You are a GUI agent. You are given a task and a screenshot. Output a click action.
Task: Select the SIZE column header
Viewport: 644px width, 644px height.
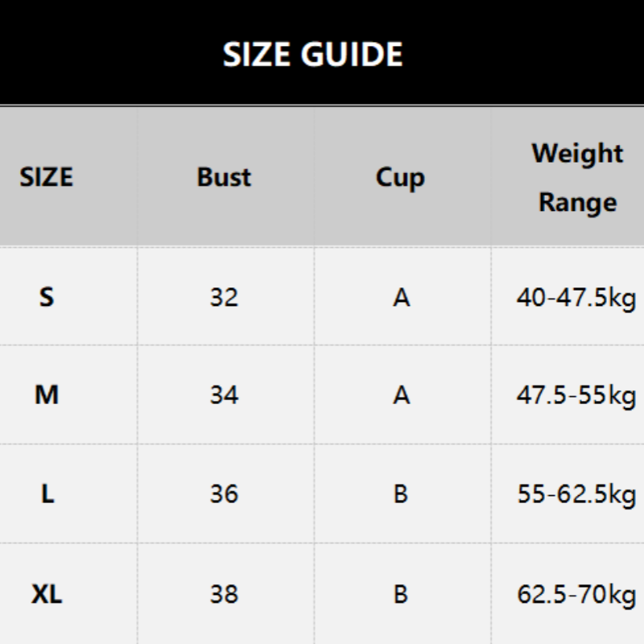[x=47, y=177]
